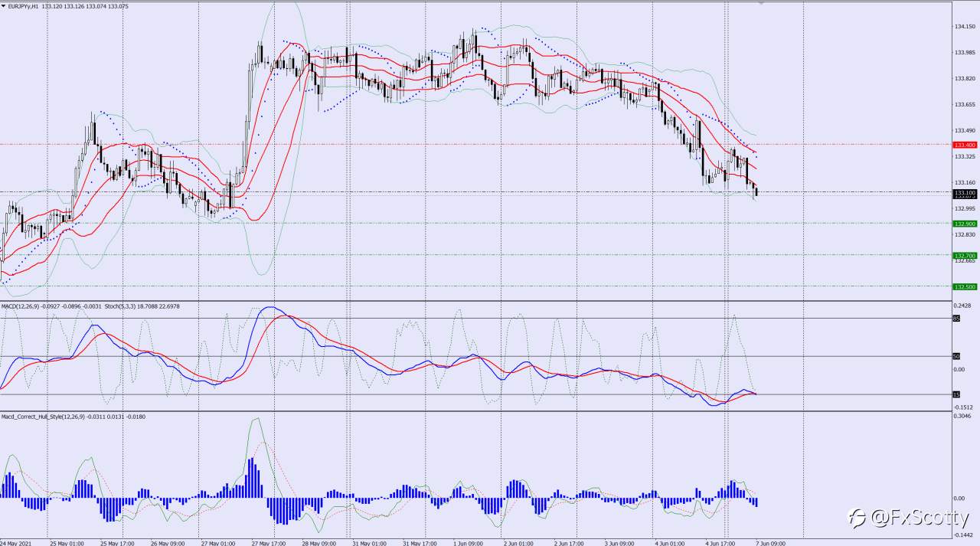Click the 4 Jun 17:00 time label
This screenshot has height=546, width=980.
722,543
